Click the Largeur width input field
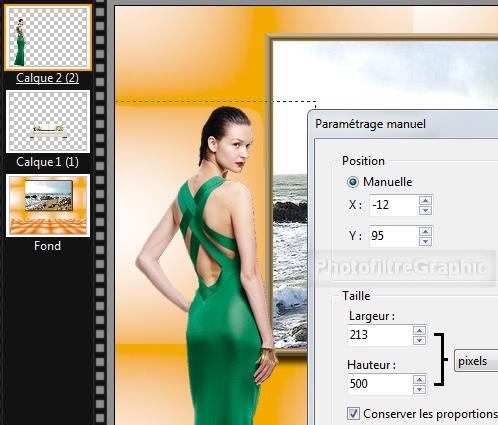The image size is (498, 425). 380,335
